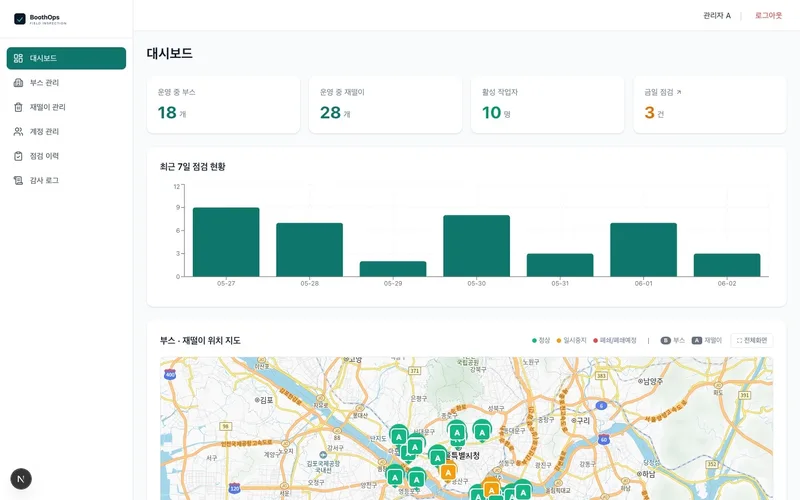Image resolution: width=800 pixels, height=500 pixels.
Task: Click the 관리자 A user name
Action: (x=717, y=16)
